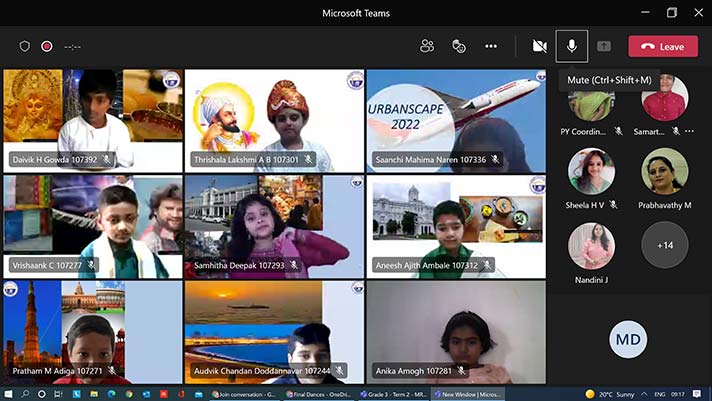Select Prabhavathy M participant avatar

tap(664, 172)
